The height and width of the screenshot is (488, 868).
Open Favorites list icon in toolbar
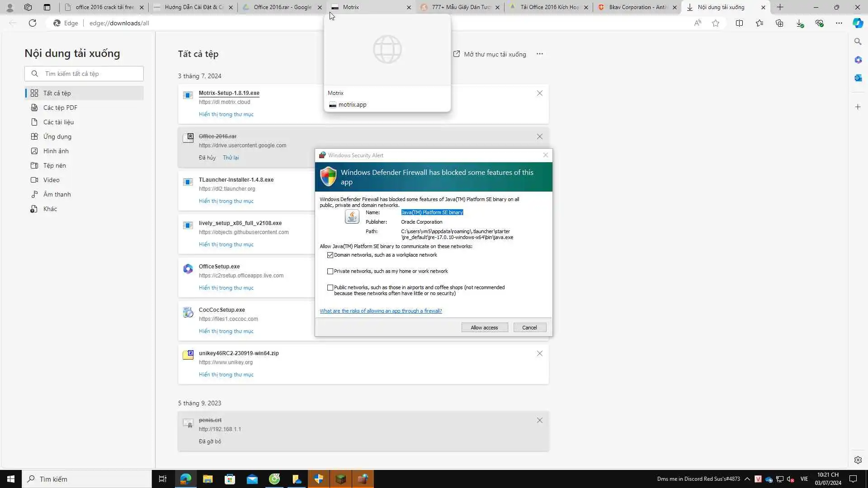[x=759, y=23]
